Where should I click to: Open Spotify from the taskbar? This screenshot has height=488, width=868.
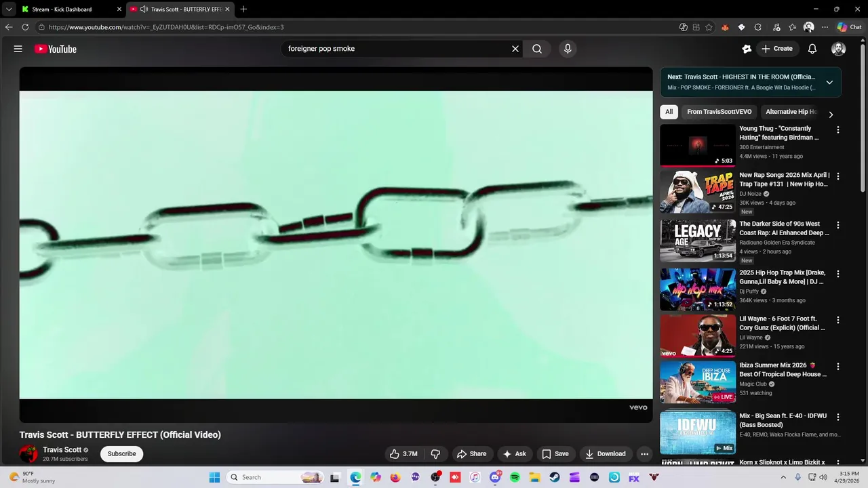point(515,477)
